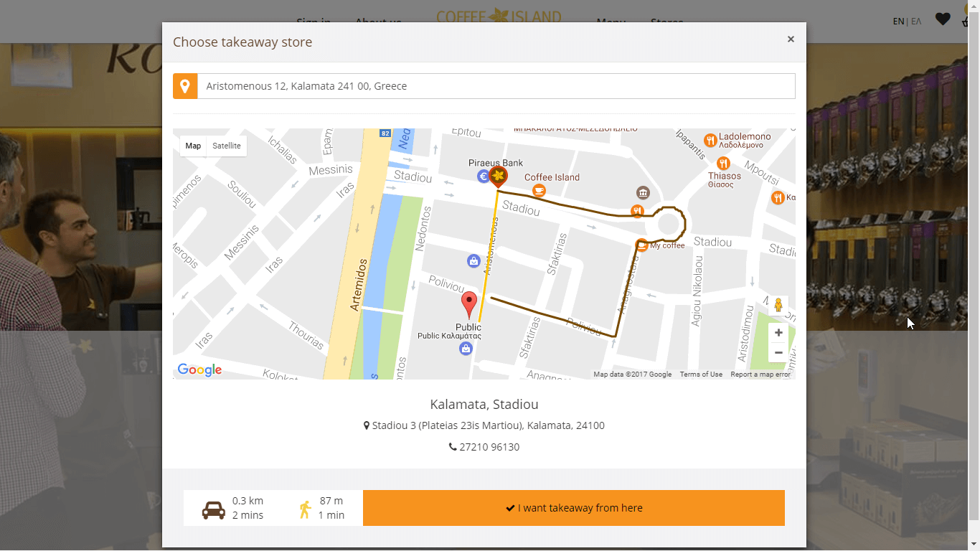This screenshot has width=980, height=551.
Task: Open favorites via the heart icon
Action: 943,19
